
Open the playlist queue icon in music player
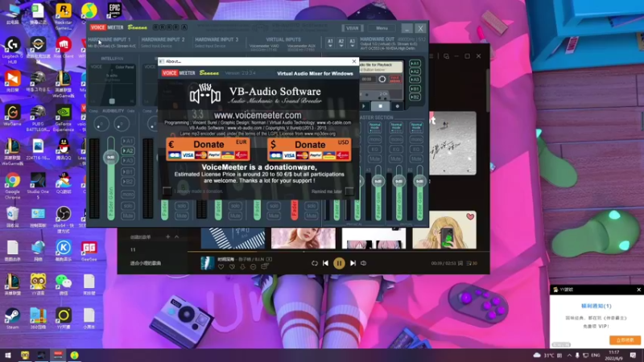(x=472, y=263)
